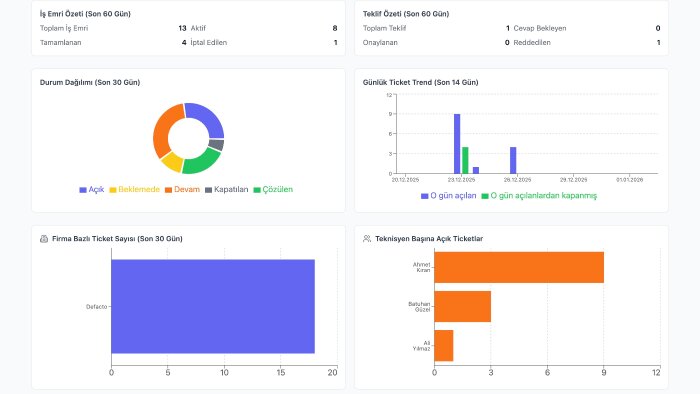Click the 'Ahmet Kıran' axis label
This screenshot has height=394, width=700.
(x=421, y=267)
